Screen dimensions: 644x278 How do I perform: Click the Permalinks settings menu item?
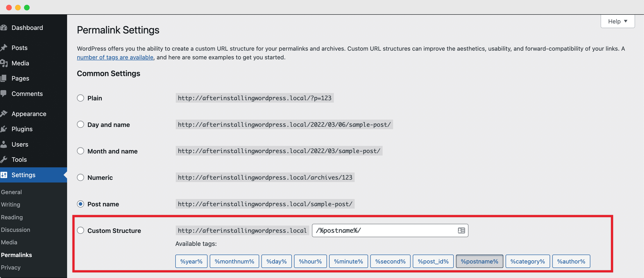(x=16, y=255)
